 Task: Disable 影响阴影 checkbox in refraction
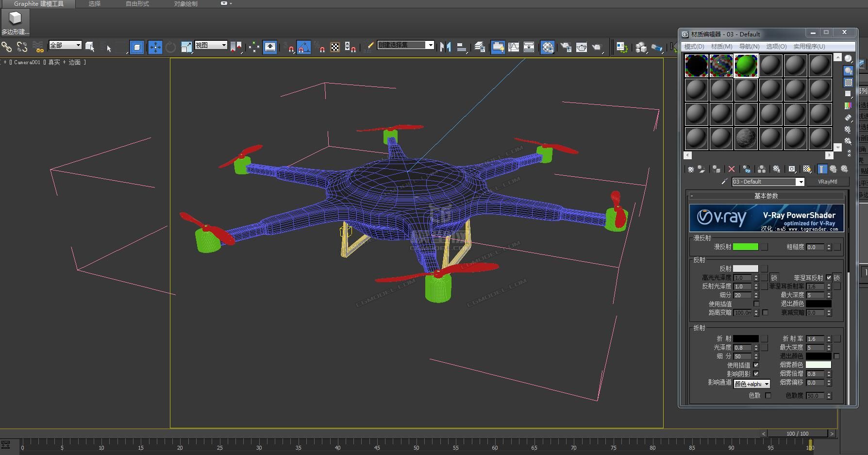point(756,374)
